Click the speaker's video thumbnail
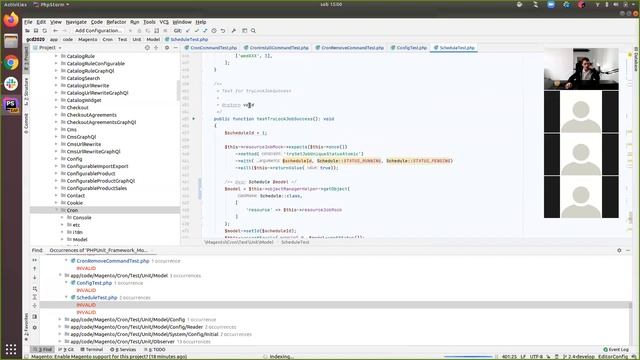The width and height of the screenshot is (640, 360). point(581,69)
